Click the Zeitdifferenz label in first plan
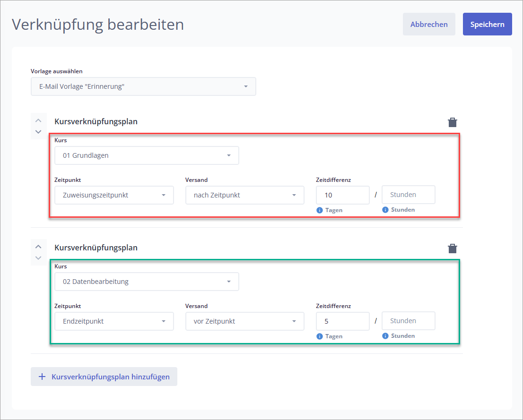Viewport: 523px width, 420px height. (x=333, y=180)
